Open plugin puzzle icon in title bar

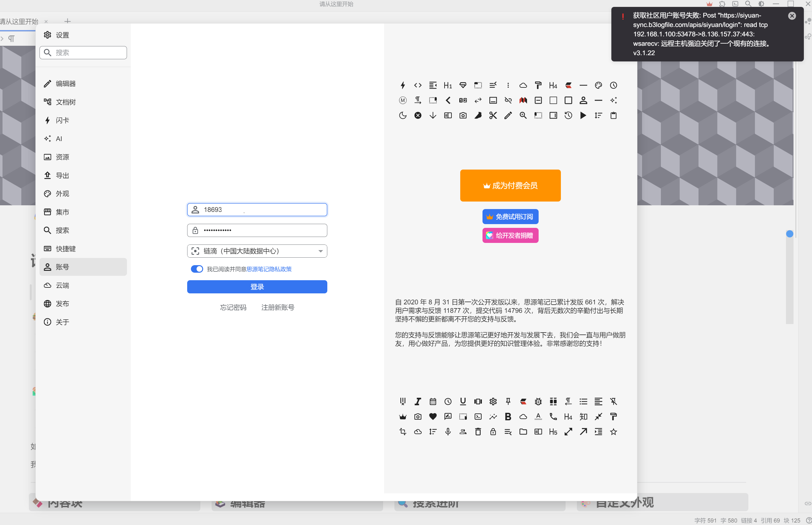pyautogui.click(x=722, y=4)
